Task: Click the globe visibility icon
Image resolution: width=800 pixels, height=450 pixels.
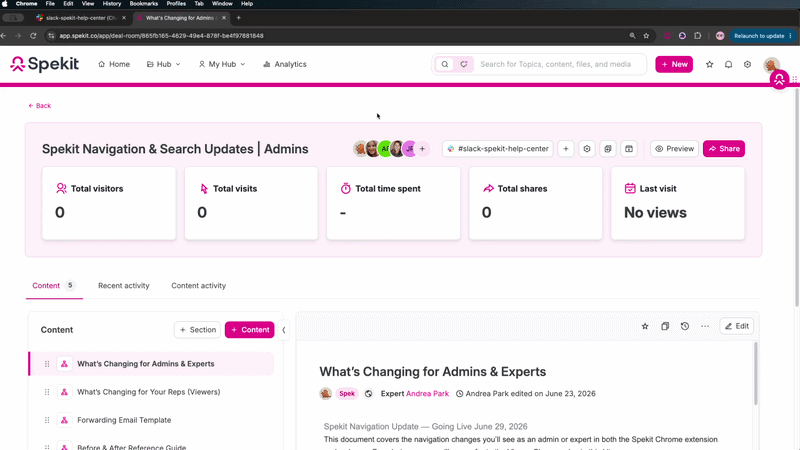Action: (368, 393)
